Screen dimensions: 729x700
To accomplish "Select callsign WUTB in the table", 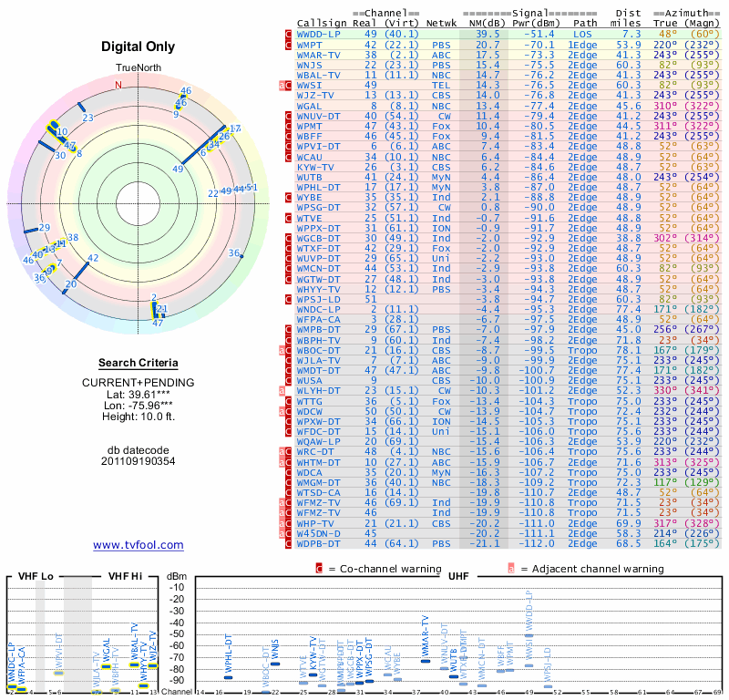I will point(310,178).
